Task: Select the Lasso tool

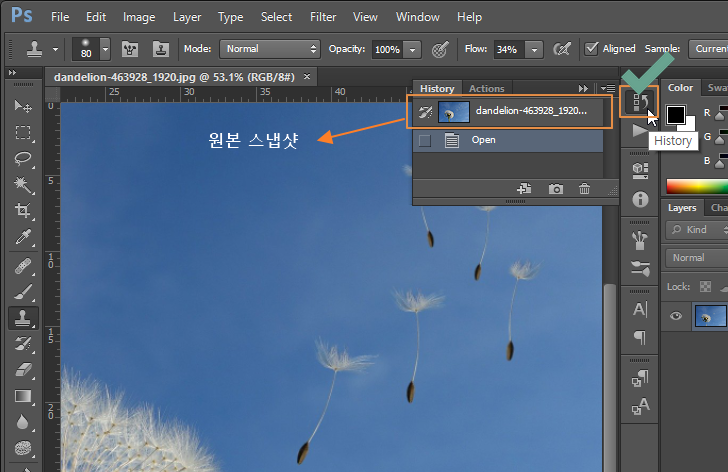Action: (22, 159)
